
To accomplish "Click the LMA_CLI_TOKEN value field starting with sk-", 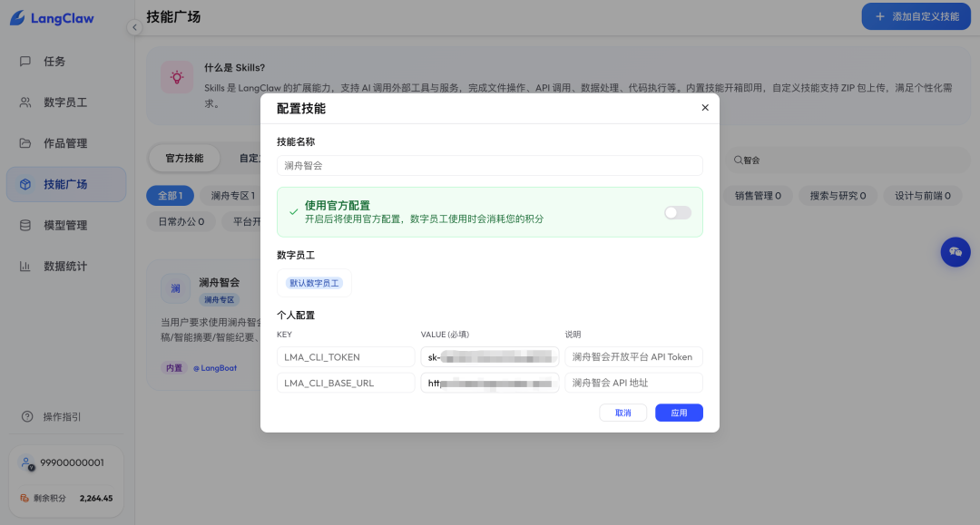I will 489,357.
